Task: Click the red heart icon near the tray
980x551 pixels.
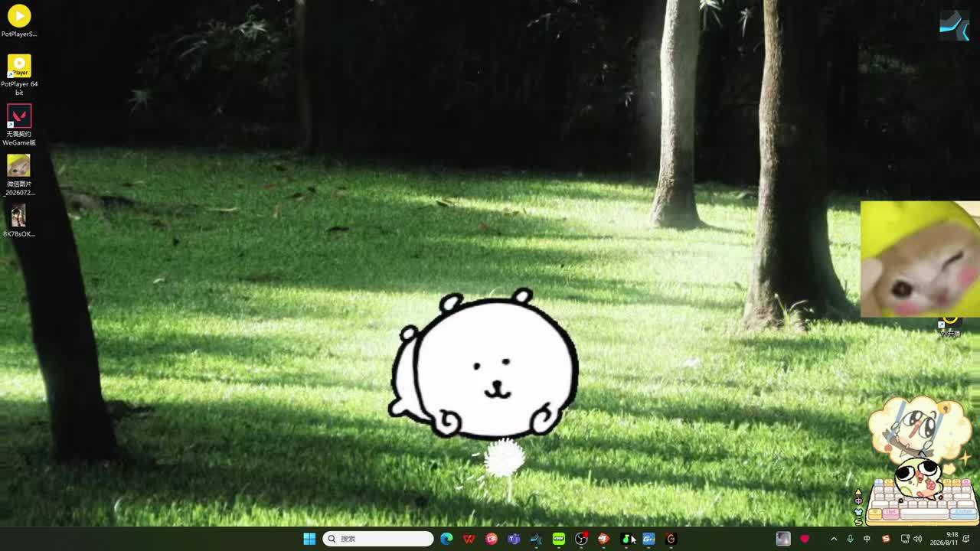Action: click(x=805, y=539)
